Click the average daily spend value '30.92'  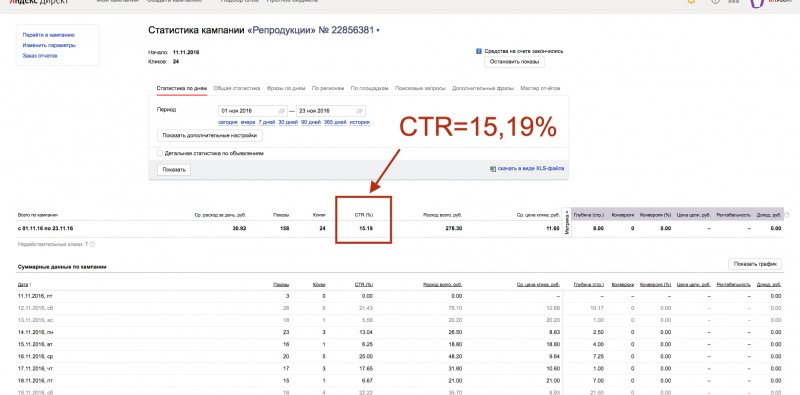239,228
